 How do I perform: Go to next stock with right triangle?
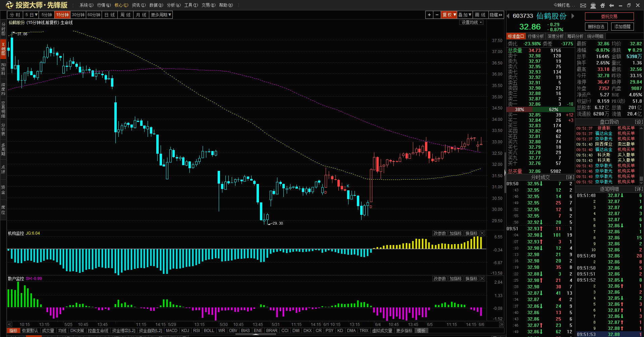click(x=573, y=16)
